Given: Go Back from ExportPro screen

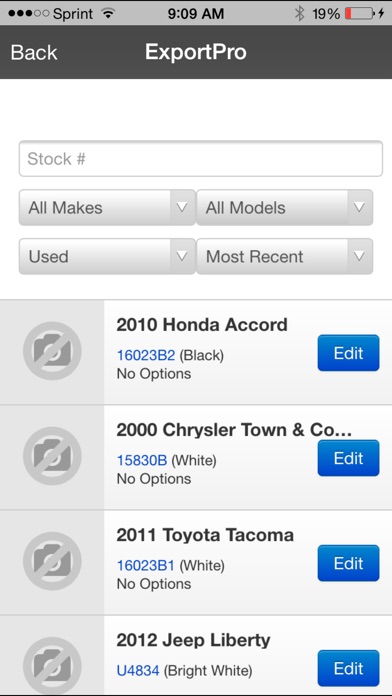Looking at the screenshot, I should [x=34, y=52].
